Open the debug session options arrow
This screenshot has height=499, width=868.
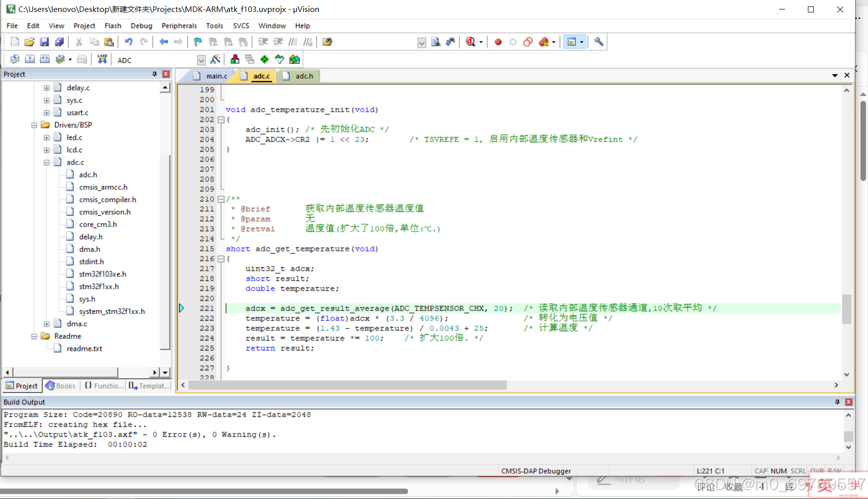(x=481, y=42)
